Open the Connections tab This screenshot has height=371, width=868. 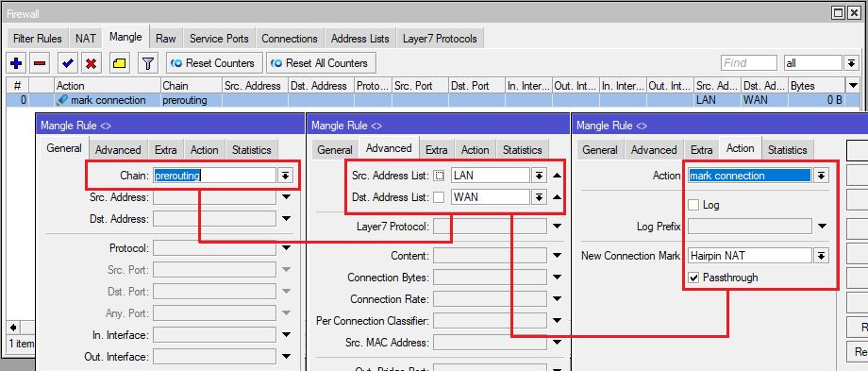click(x=290, y=39)
